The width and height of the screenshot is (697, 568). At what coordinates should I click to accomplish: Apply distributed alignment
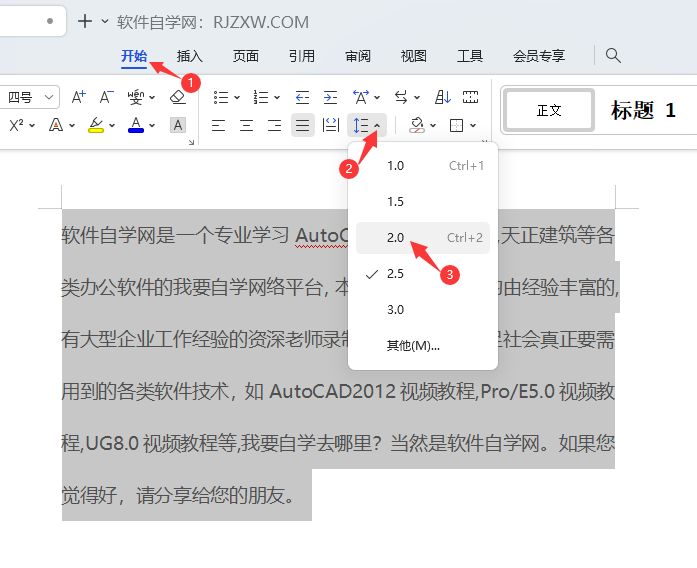[331, 125]
